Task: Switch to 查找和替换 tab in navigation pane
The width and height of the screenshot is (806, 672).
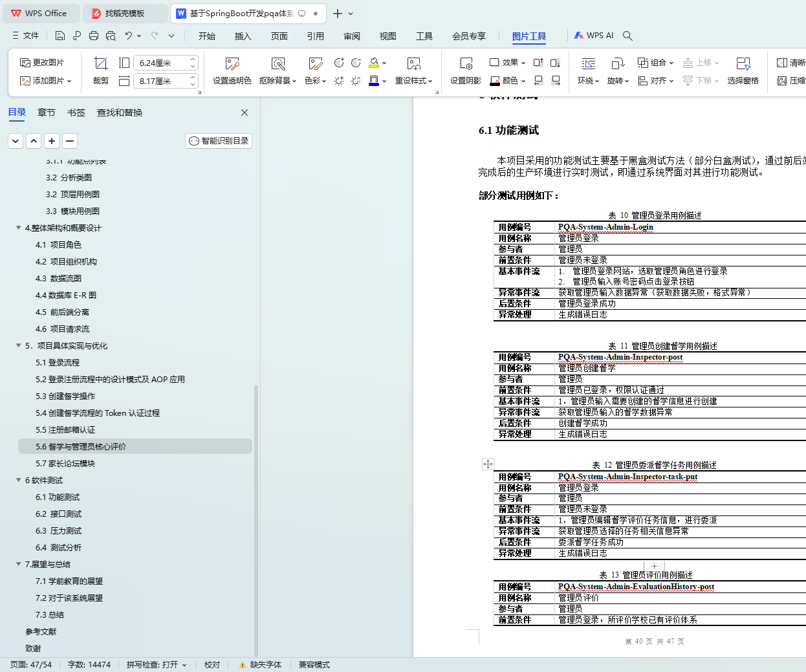Action: (120, 113)
